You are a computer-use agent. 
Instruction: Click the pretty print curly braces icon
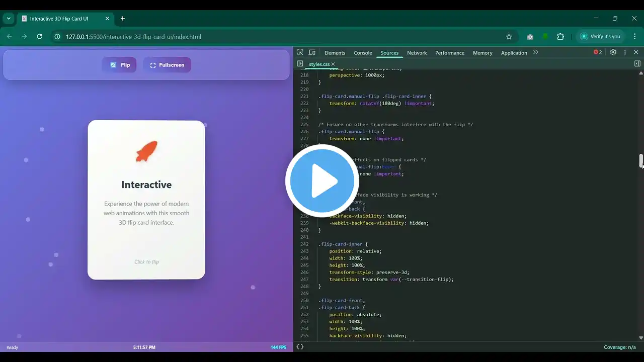click(300, 347)
